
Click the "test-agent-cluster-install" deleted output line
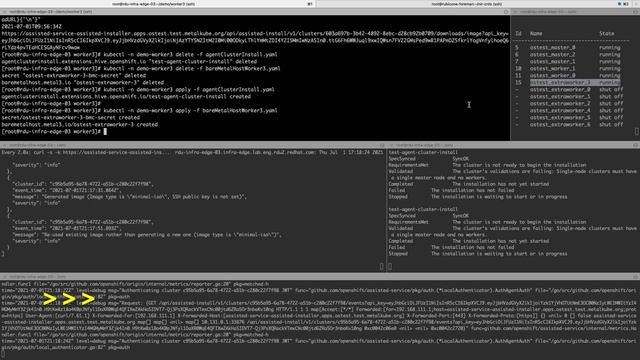(129, 61)
